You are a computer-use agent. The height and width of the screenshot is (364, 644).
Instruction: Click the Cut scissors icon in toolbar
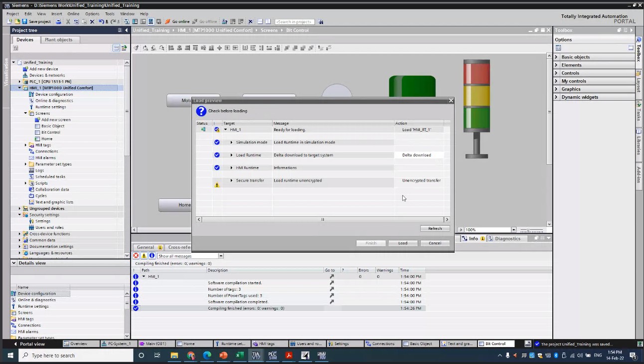[x=68, y=21]
